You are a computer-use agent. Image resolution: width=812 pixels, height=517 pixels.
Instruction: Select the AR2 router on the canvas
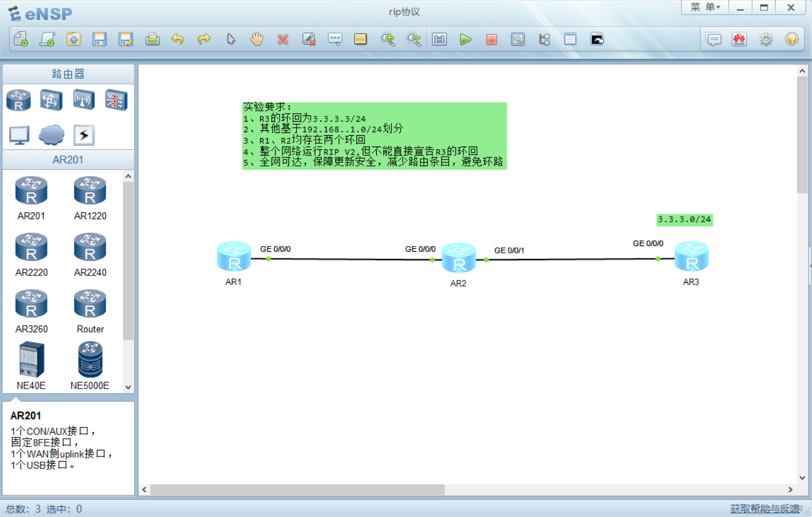pos(458,257)
